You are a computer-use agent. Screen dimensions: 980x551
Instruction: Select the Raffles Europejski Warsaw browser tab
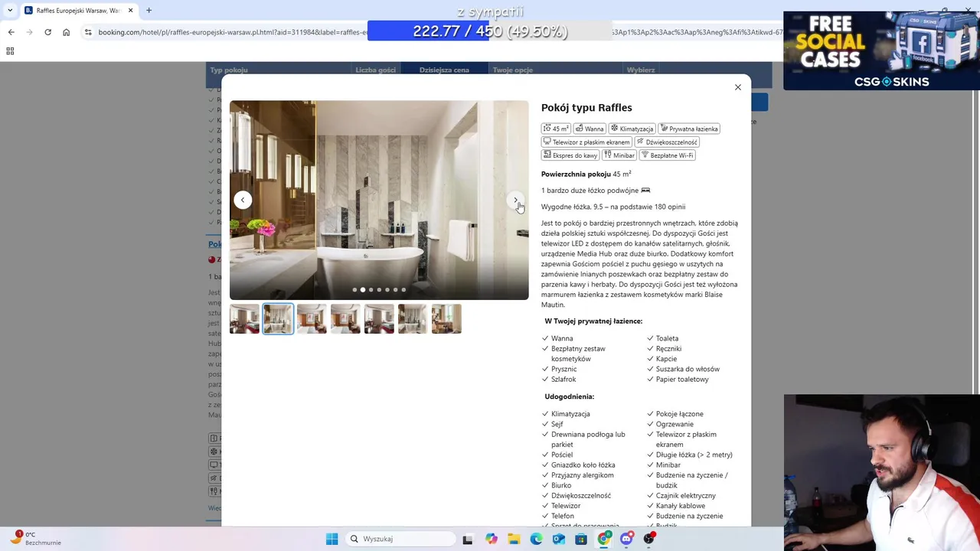click(78, 11)
